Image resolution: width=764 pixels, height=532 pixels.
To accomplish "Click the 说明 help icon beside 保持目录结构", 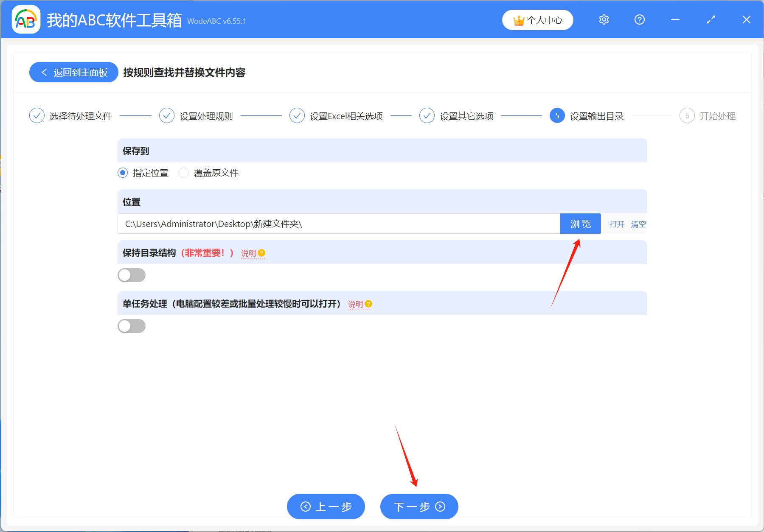I will pyautogui.click(x=262, y=253).
